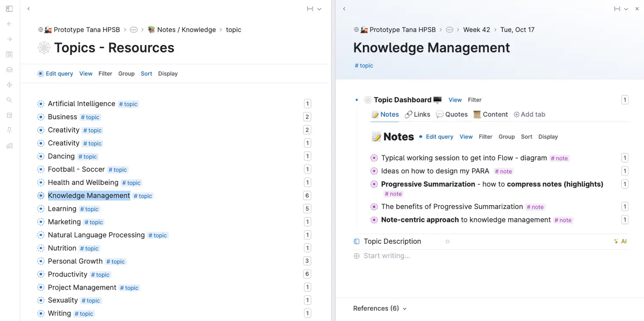Click the layout panel icon in the sidebar
The height and width of the screenshot is (321, 644).
9,115
